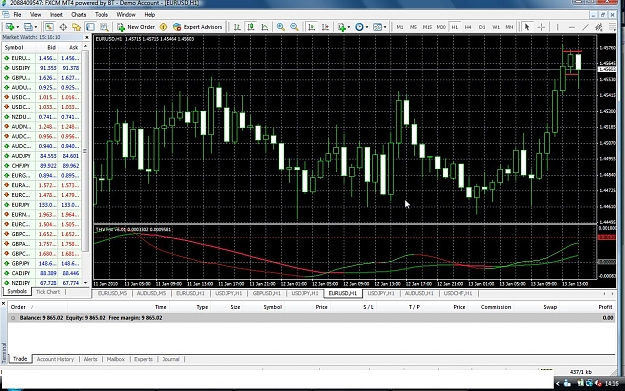Toggle the Market Watch window button

(x=49, y=27)
